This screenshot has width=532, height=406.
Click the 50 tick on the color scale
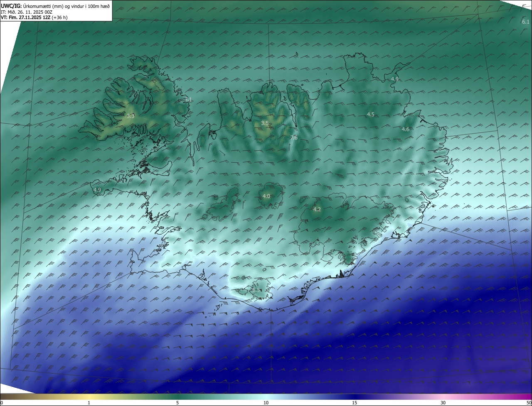point(529,403)
